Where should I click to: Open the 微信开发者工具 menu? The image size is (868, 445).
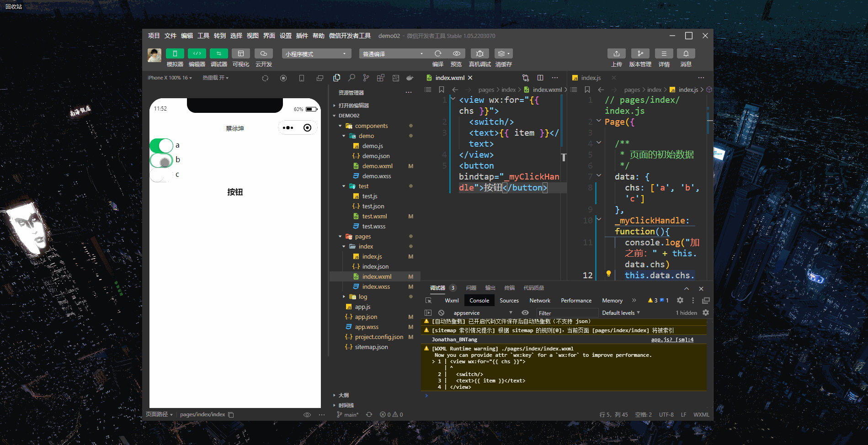pos(350,36)
